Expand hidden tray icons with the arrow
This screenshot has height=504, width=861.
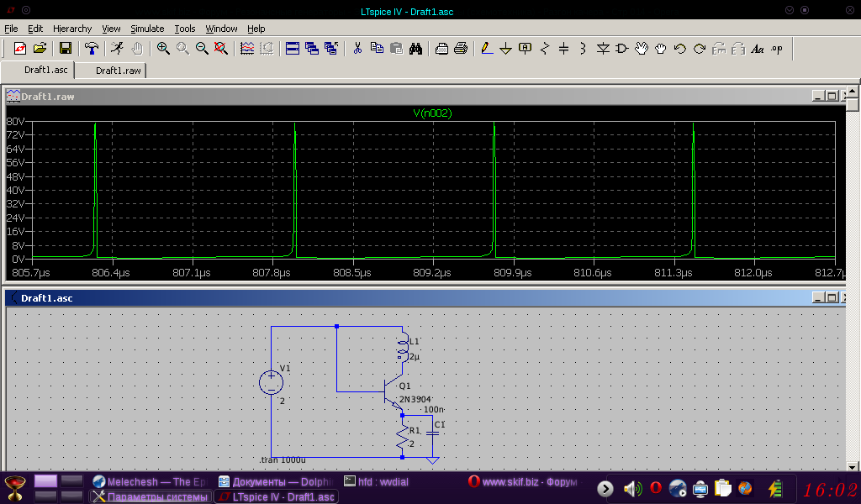click(x=605, y=488)
